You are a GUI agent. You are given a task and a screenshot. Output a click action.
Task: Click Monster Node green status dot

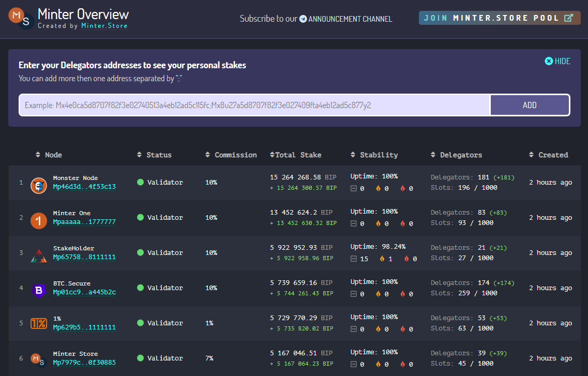click(140, 182)
